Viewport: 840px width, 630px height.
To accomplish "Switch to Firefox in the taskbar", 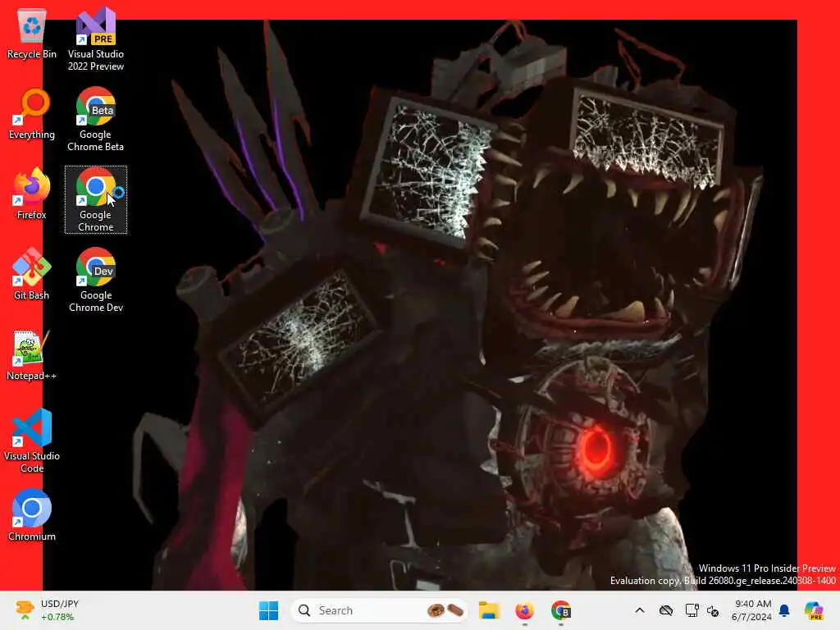I will tap(524, 610).
